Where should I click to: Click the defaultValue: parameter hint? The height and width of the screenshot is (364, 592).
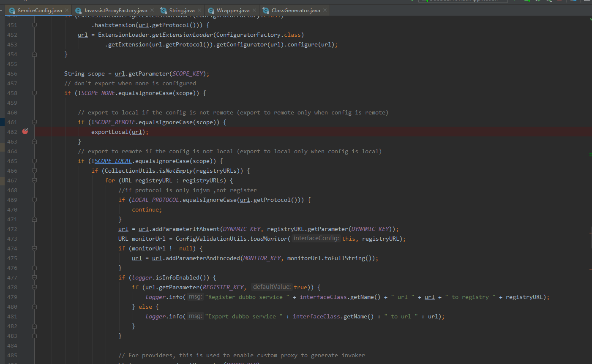pyautogui.click(x=271, y=287)
